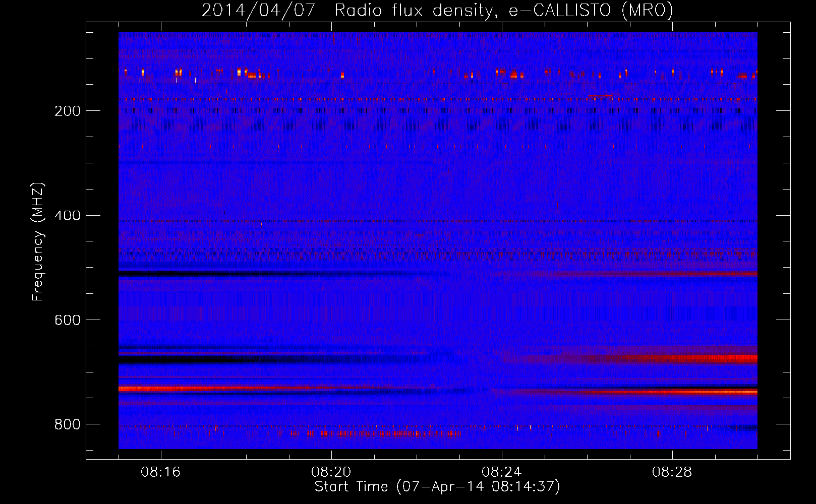This screenshot has height=504, width=816.
Task: Click the 08:24 time tick label
Action: [501, 472]
